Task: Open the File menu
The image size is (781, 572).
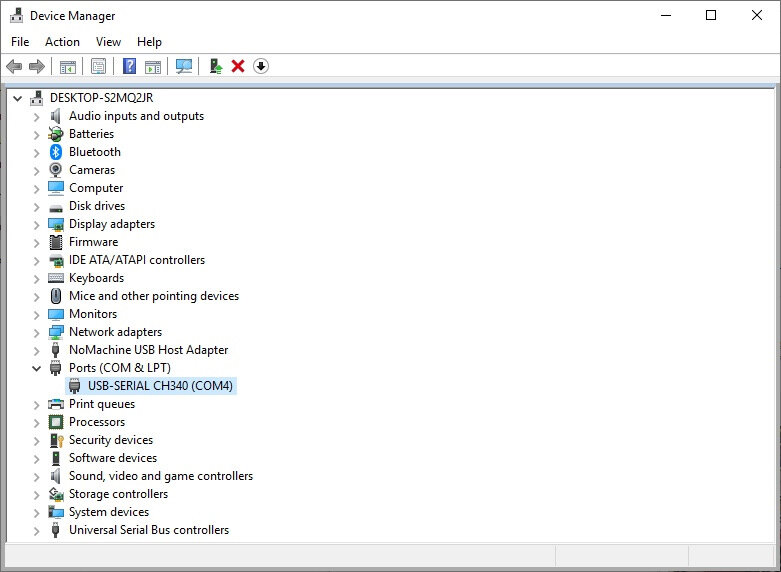Action: pyautogui.click(x=20, y=42)
